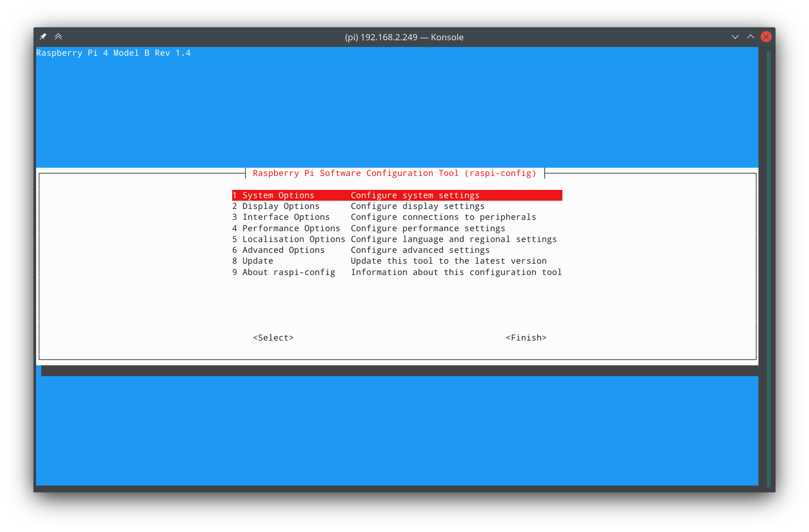Maximize the Konsole window
This screenshot has height=532, width=809.
pyautogui.click(x=751, y=37)
